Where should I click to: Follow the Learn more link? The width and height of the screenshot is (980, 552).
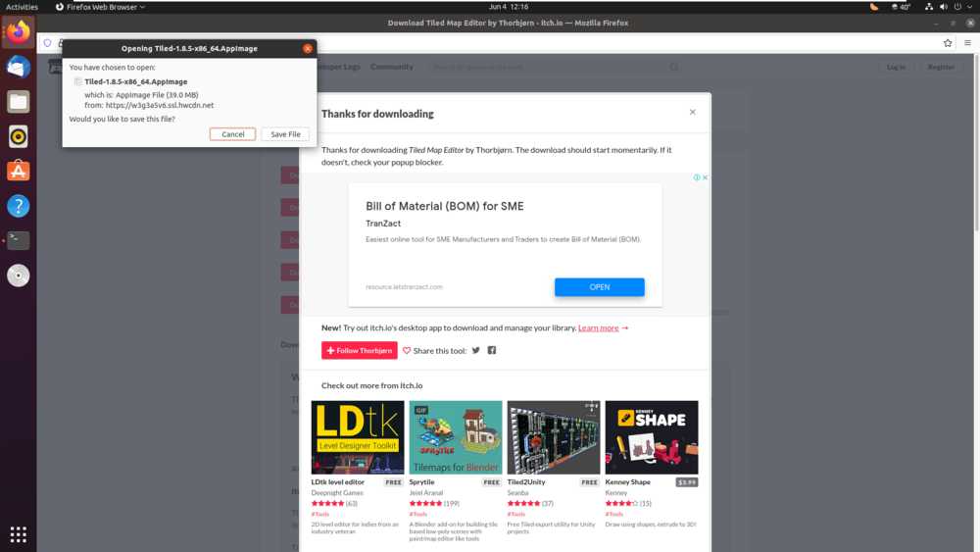tap(598, 327)
